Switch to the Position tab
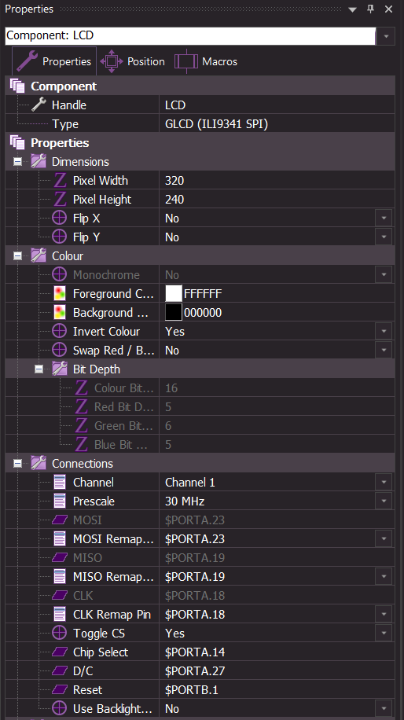Image resolution: width=404 pixels, height=720 pixels. click(x=133, y=61)
